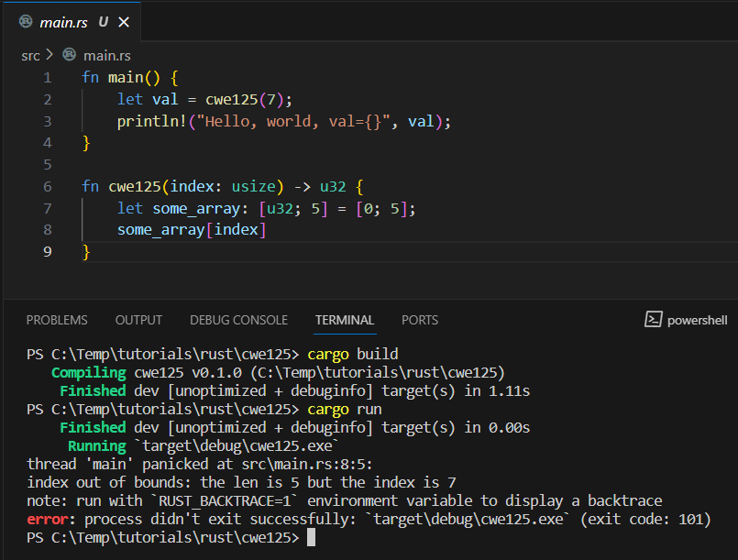The width and height of the screenshot is (738, 560).
Task: Click the U git status badge on tab
Action: [x=103, y=22]
